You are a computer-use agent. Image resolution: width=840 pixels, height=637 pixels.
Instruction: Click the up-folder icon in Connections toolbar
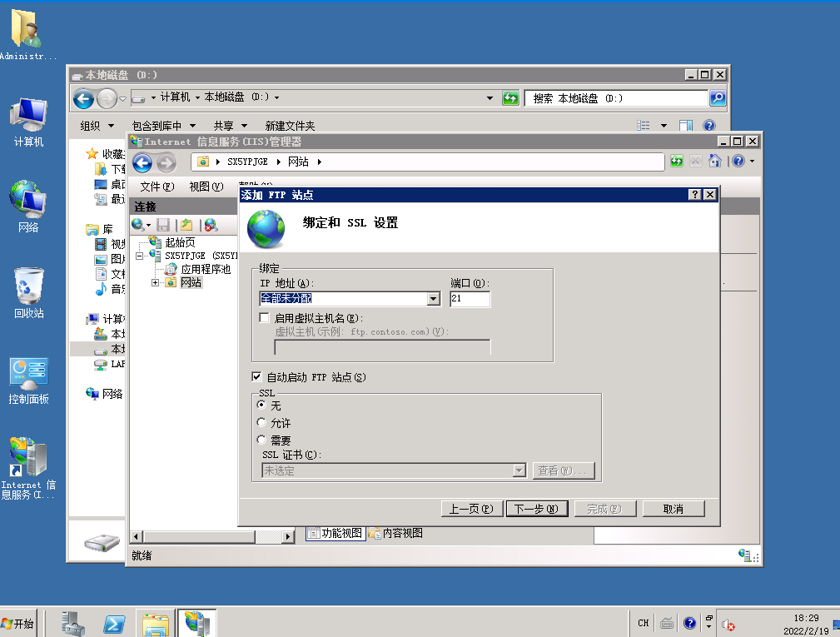186,225
